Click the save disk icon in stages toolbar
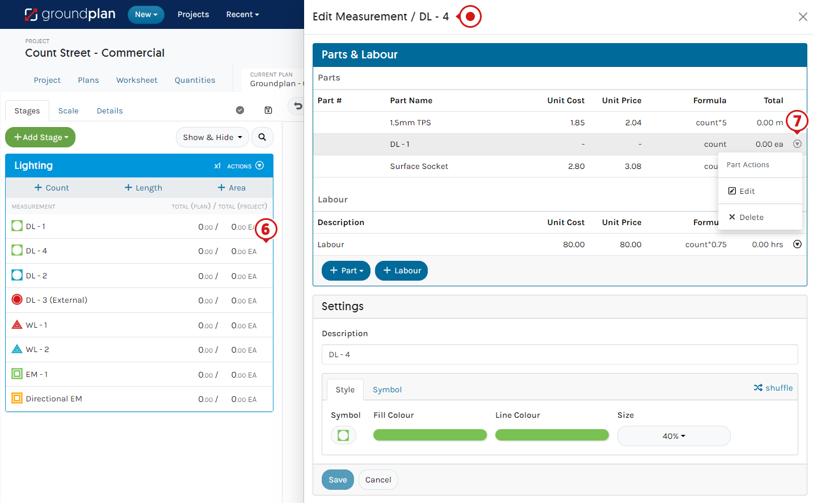The width and height of the screenshot is (817, 504). [268, 111]
